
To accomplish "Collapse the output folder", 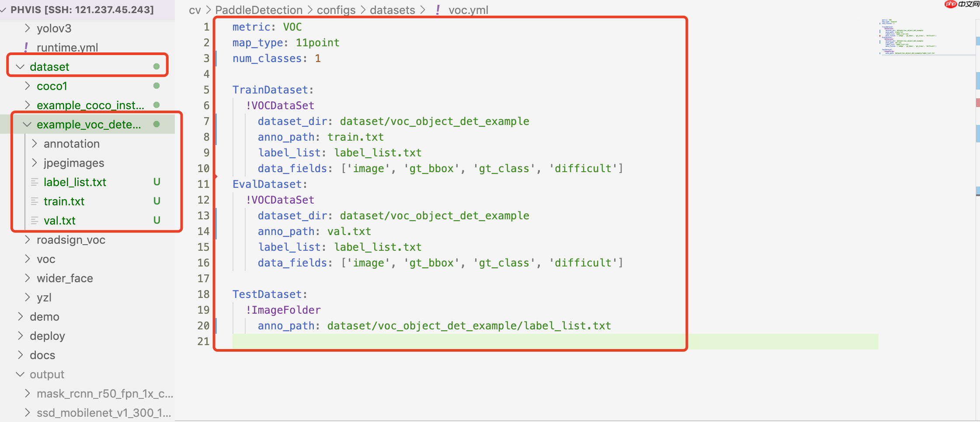I will [x=20, y=374].
